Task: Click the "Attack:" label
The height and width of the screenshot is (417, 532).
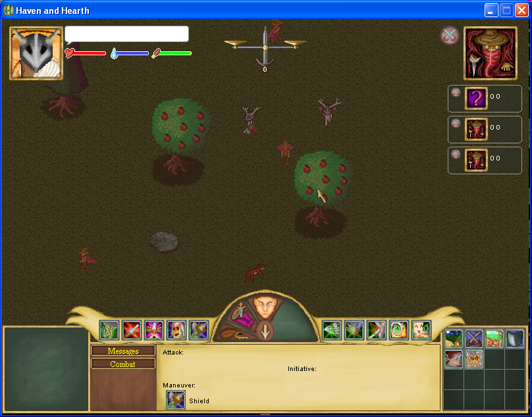Action: [173, 353]
